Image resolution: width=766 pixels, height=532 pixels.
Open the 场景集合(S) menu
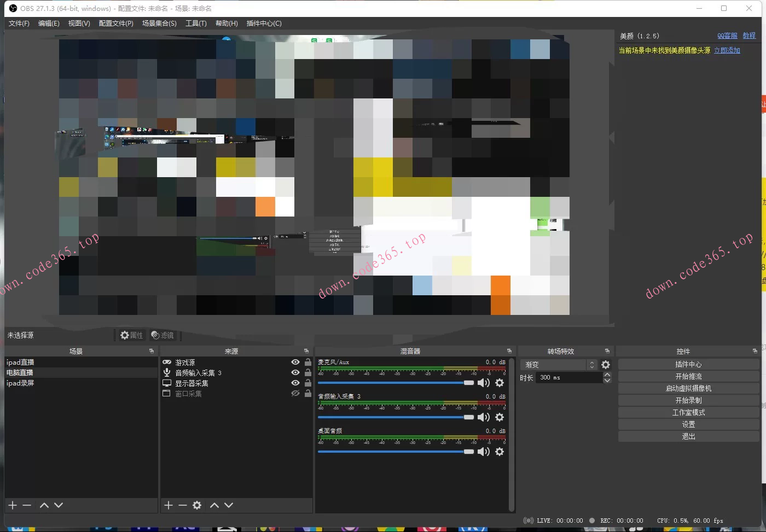click(x=159, y=23)
